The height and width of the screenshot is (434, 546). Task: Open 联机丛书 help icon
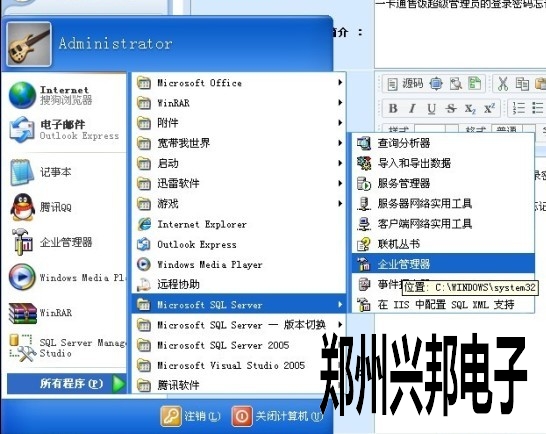tap(364, 244)
